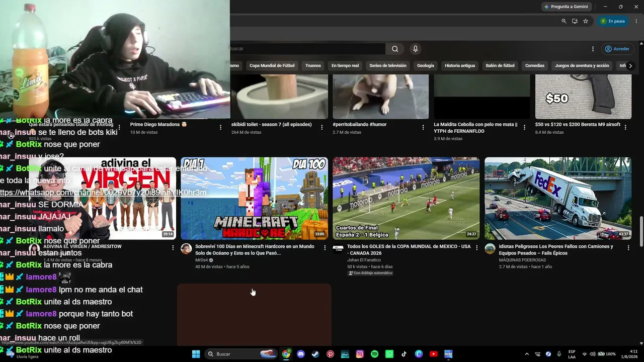Open WhatsApp from the taskbar
This screenshot has width=644, height=362.
[389, 354]
